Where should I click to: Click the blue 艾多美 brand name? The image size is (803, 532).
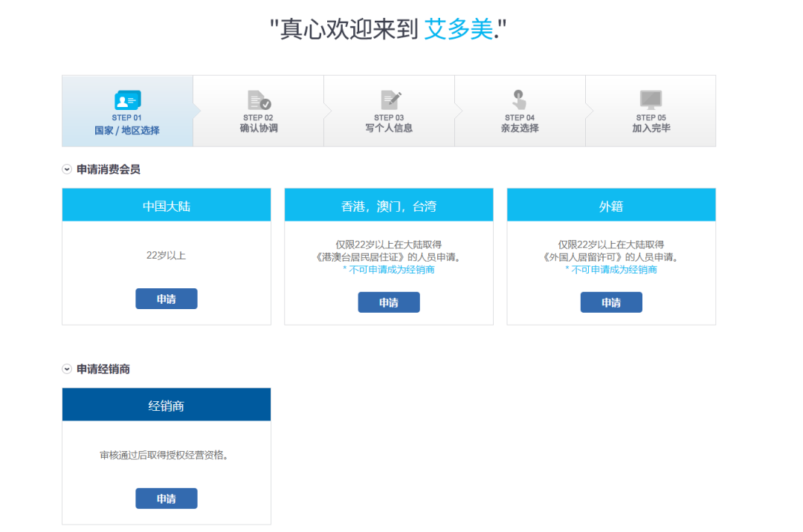pos(459,29)
